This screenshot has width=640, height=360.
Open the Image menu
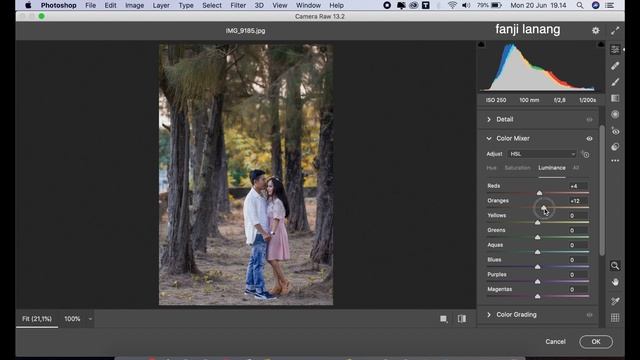point(134,5)
